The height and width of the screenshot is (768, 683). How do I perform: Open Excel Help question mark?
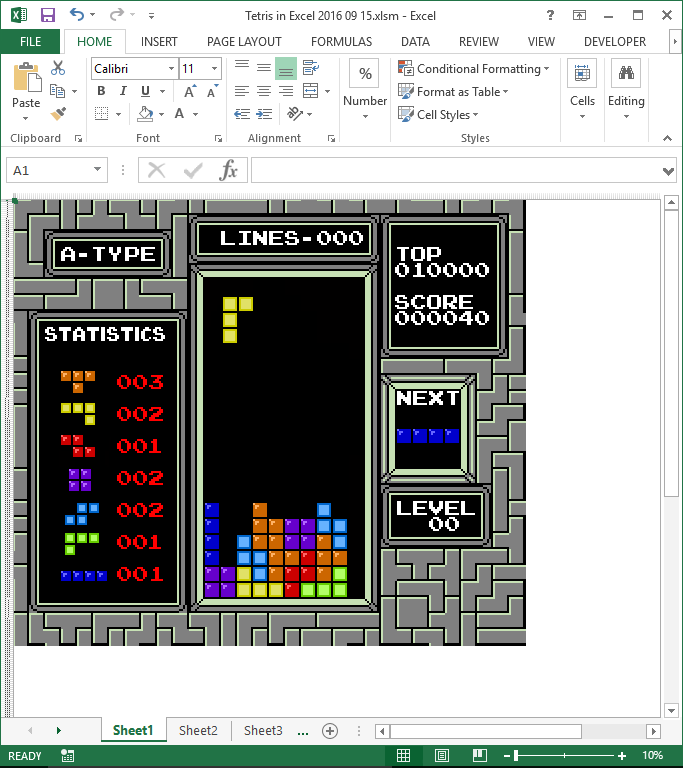point(550,16)
